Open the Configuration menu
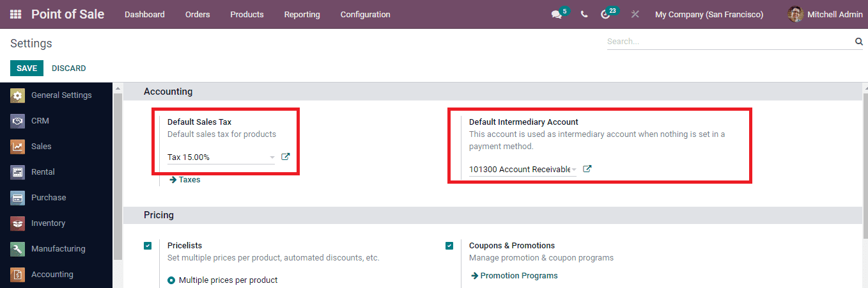The image size is (868, 288). (365, 14)
